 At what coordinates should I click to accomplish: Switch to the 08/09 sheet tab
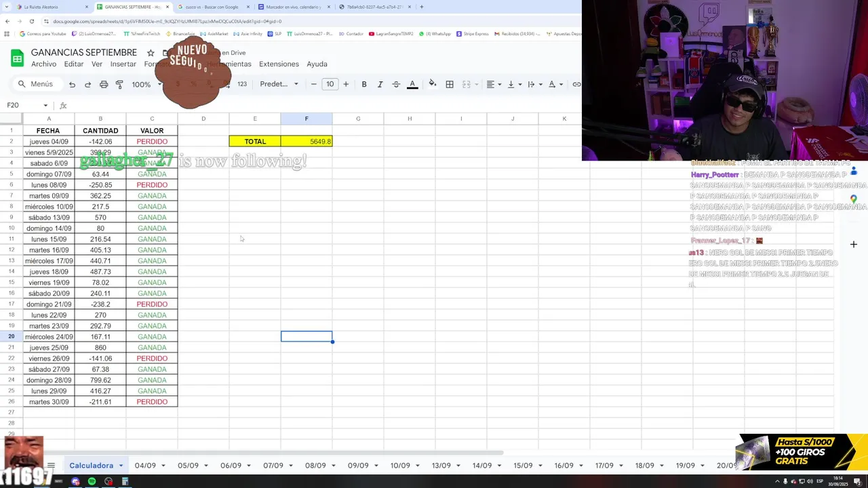click(315, 466)
